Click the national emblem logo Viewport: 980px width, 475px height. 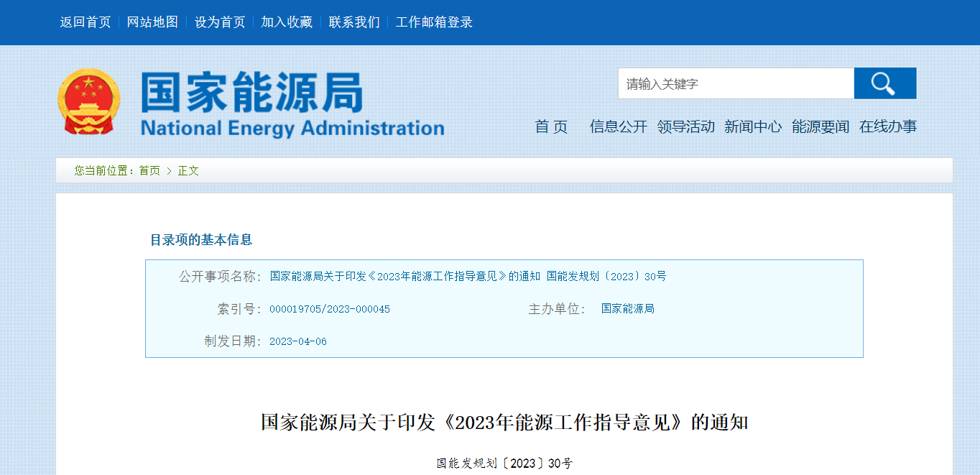point(89,101)
